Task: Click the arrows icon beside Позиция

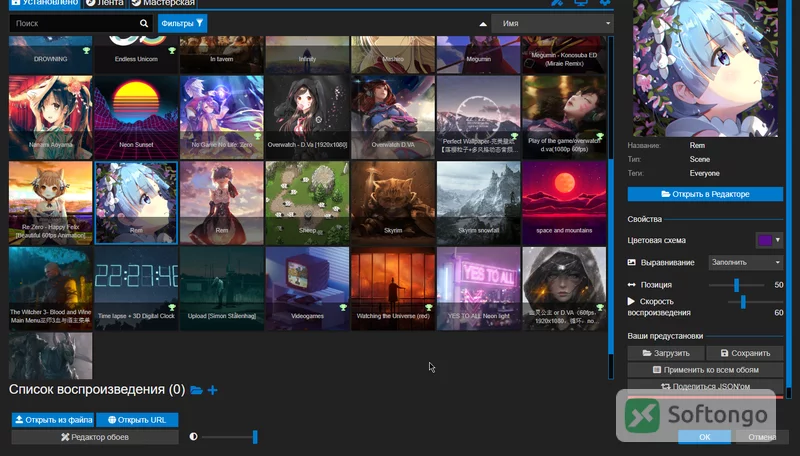Action: pos(632,285)
